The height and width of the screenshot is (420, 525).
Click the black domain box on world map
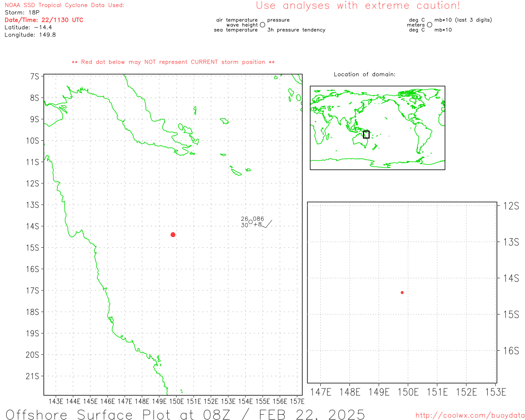366,135
